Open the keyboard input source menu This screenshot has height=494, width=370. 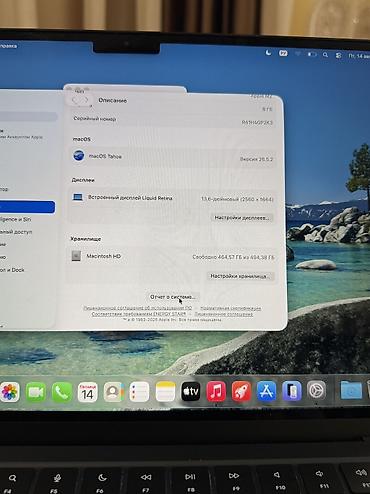tap(283, 53)
